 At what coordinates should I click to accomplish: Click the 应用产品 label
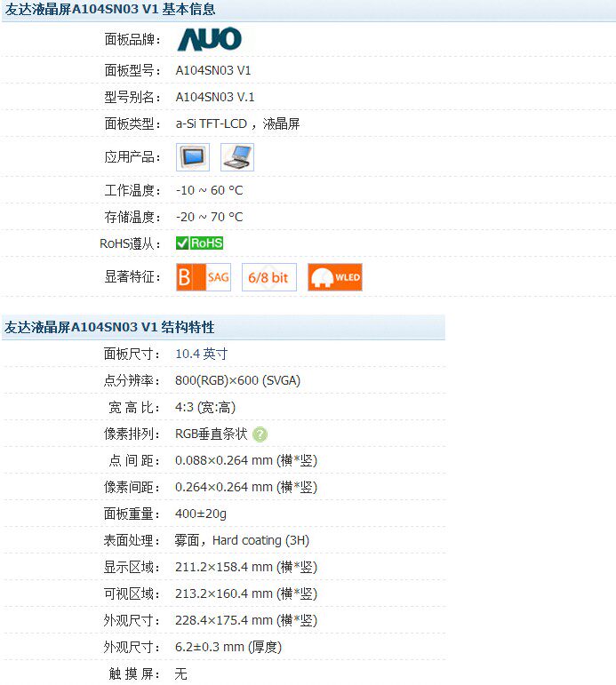132,157
